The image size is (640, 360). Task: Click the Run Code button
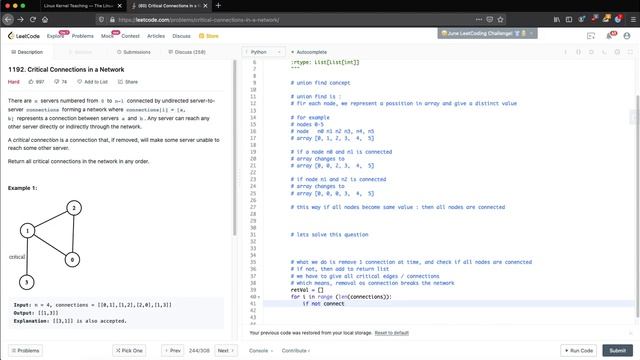pos(579,351)
